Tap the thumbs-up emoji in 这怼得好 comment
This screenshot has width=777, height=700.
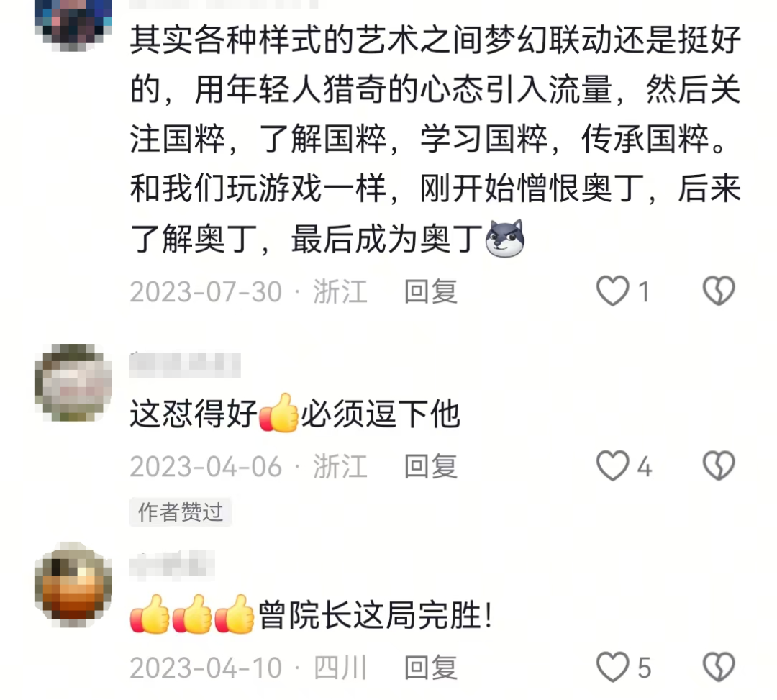[x=278, y=413]
